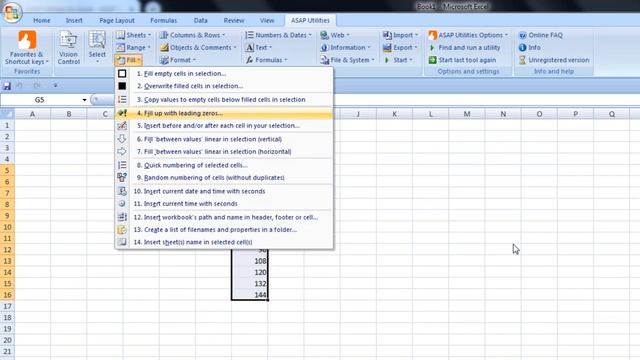Open the ASAP Utilities Options dropdown
640x360 pixels.
point(468,35)
